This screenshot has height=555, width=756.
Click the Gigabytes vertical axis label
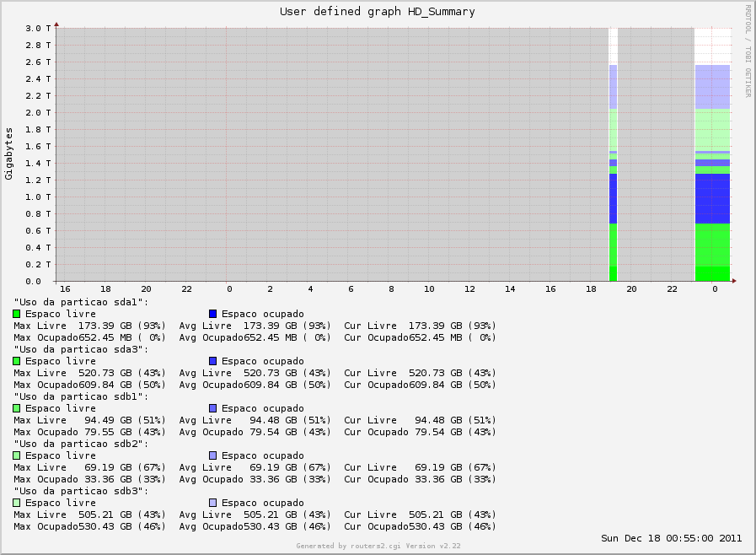point(8,152)
